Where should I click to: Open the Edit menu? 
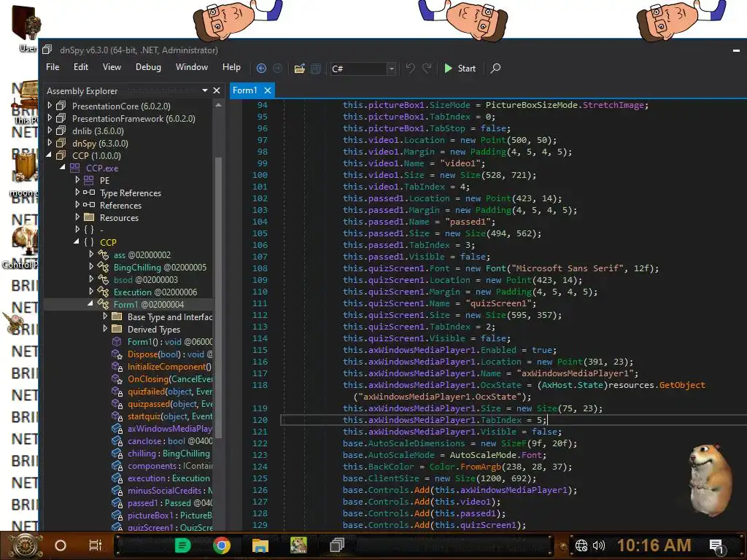80,67
